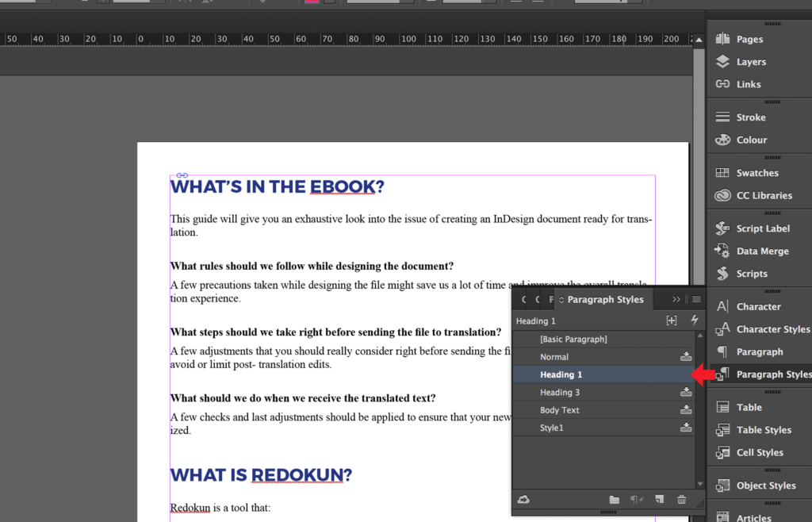
Task: Launch Quick Apply via the lightning bolt icon
Action: click(x=695, y=320)
